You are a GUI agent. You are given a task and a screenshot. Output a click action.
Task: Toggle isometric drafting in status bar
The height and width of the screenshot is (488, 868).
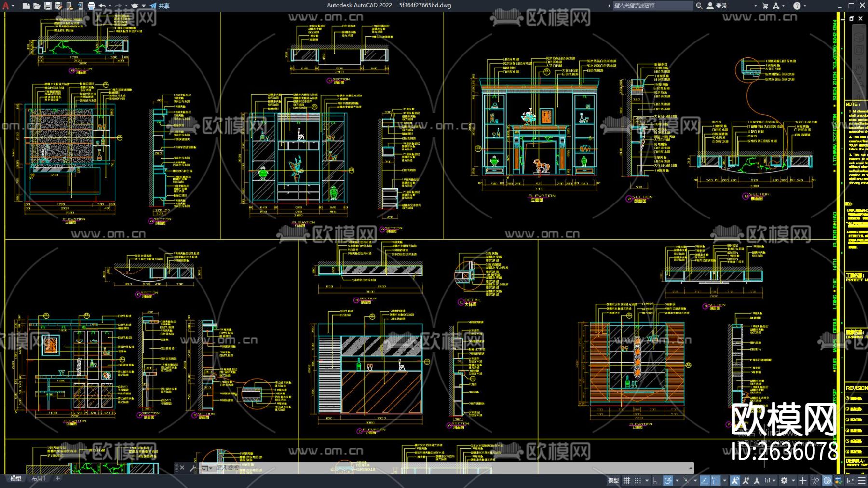click(686, 480)
